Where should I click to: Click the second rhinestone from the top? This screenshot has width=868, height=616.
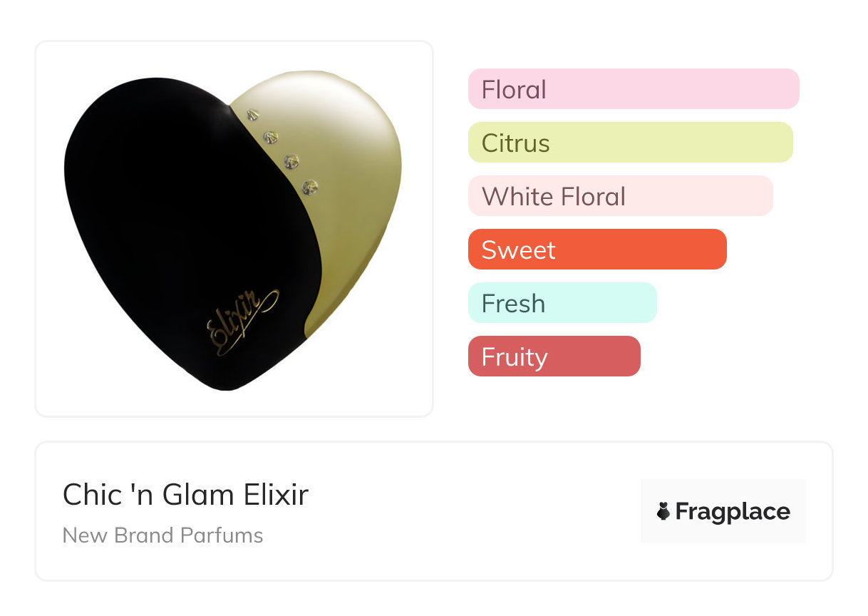click(x=270, y=135)
